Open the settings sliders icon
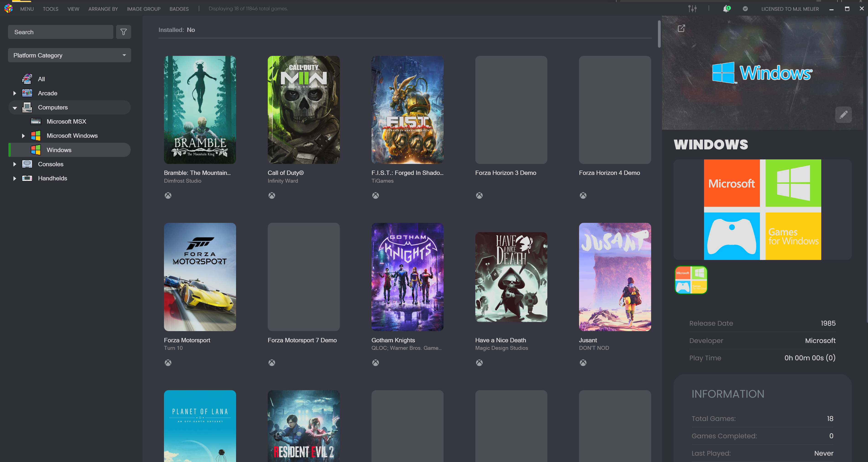This screenshot has height=462, width=868. click(692, 9)
